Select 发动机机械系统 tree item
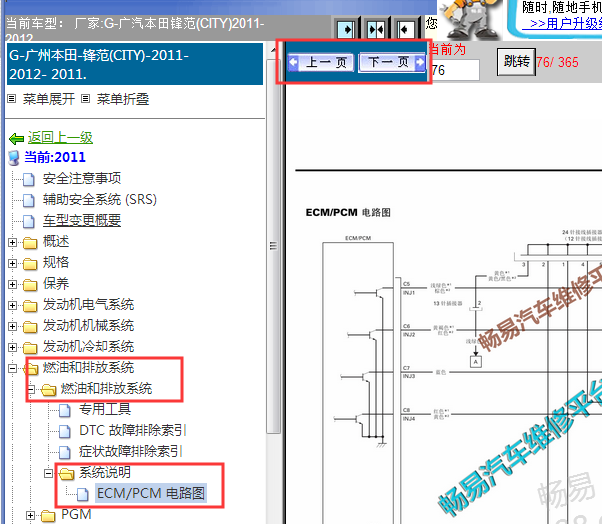The image size is (602, 524). [x=88, y=326]
